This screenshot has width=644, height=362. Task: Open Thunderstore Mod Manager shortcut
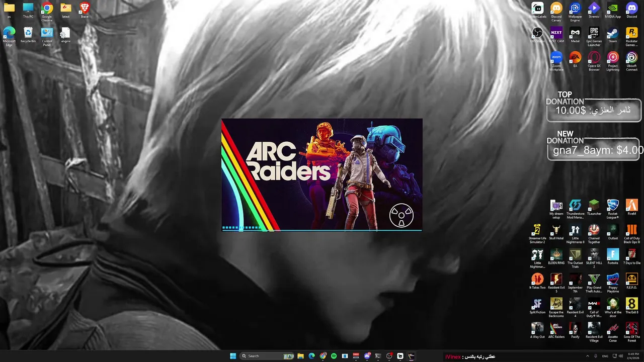[x=575, y=209]
